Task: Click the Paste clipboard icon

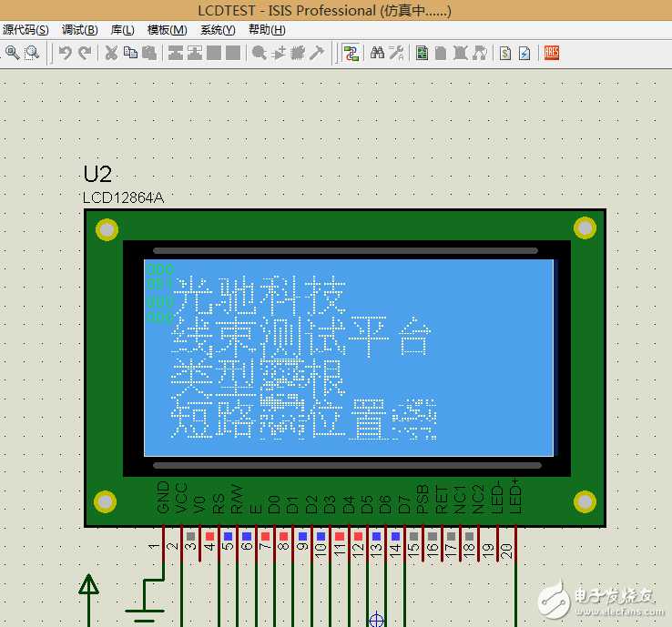Action: click(149, 53)
